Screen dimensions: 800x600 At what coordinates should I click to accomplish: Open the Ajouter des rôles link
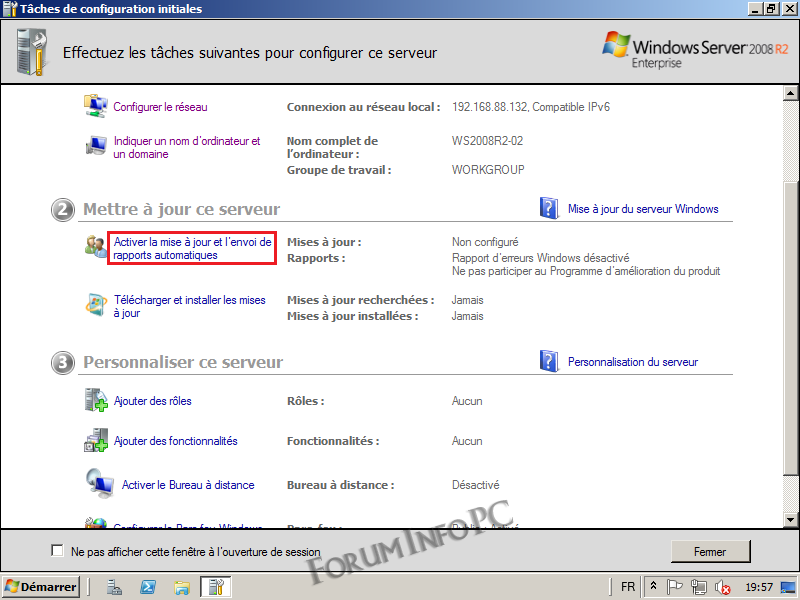click(153, 401)
